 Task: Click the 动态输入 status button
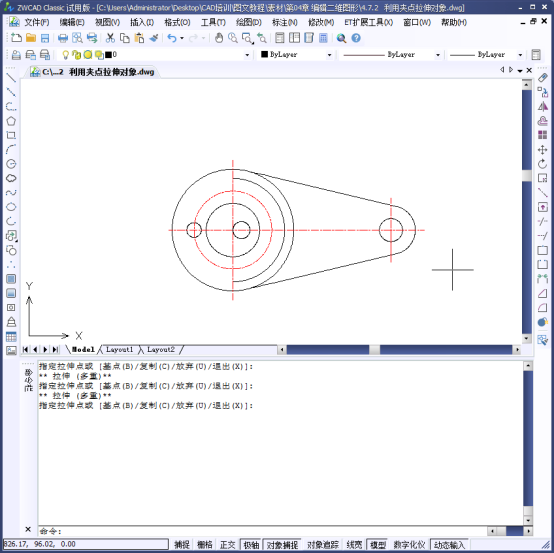[449, 545]
